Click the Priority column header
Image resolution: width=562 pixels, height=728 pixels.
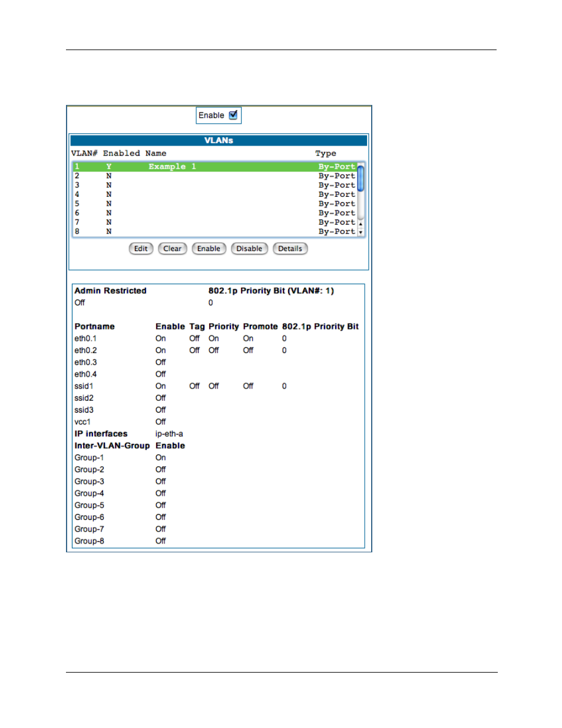pyautogui.click(x=224, y=327)
